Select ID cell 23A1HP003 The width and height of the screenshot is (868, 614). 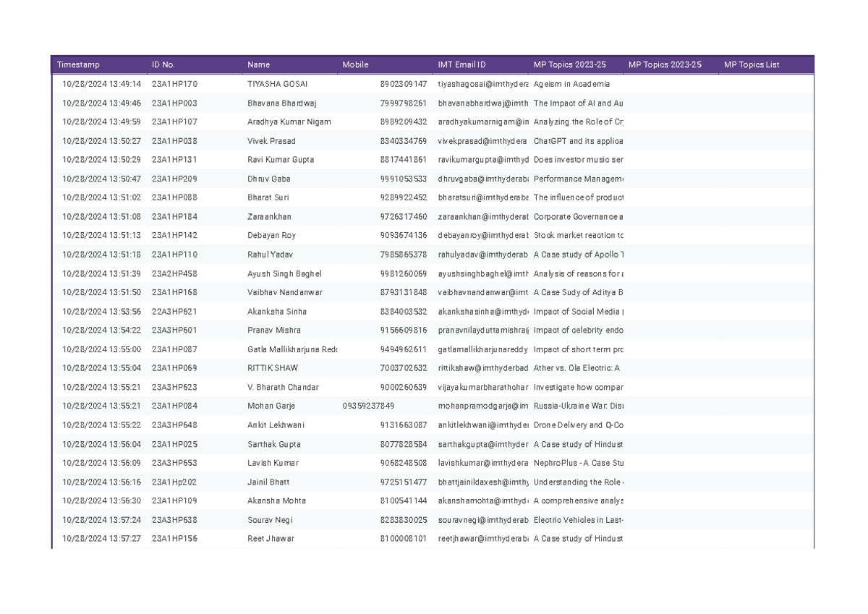pyautogui.click(x=174, y=103)
